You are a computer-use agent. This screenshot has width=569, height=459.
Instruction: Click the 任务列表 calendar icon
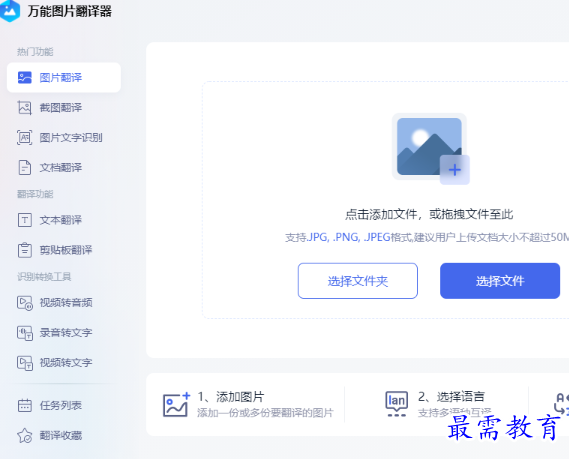coord(25,405)
